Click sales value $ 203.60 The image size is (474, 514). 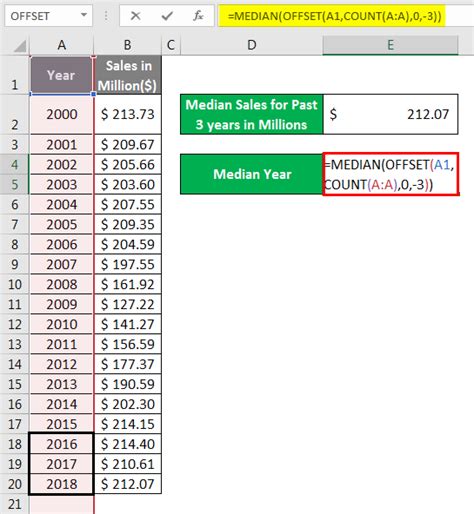[x=128, y=185]
